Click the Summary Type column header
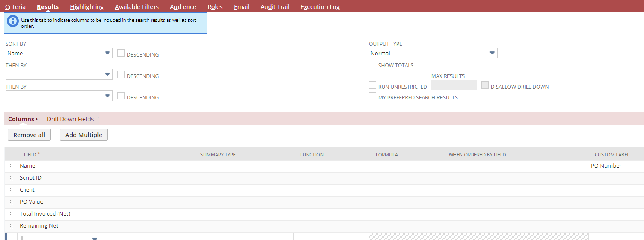This screenshot has height=240, width=644. click(x=218, y=155)
